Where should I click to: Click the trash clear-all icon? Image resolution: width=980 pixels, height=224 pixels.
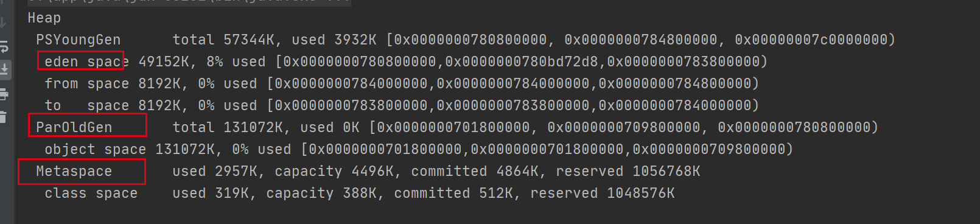(x=3, y=117)
